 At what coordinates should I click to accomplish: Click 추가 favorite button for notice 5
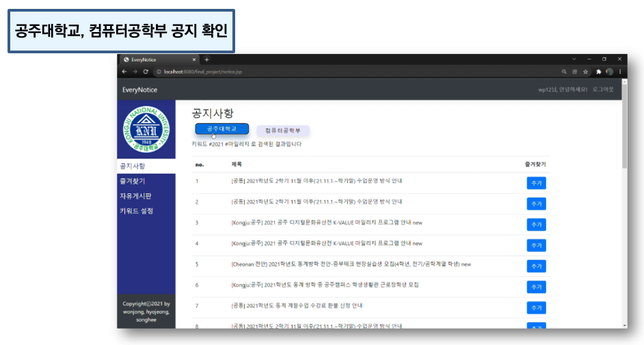537,266
